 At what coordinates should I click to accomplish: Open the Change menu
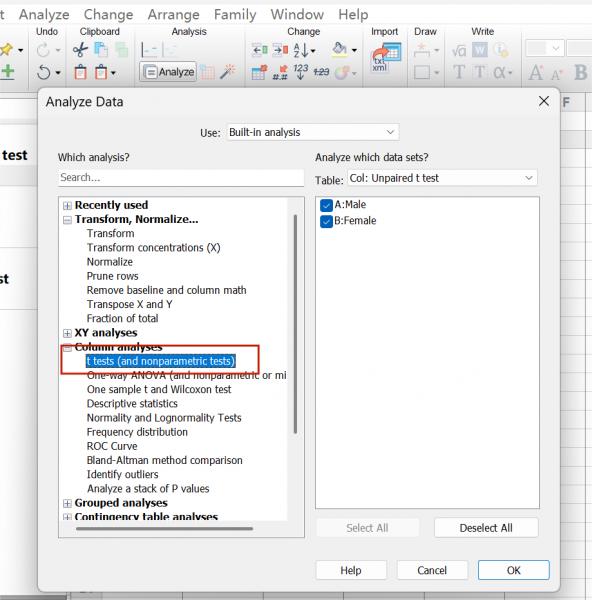click(108, 15)
